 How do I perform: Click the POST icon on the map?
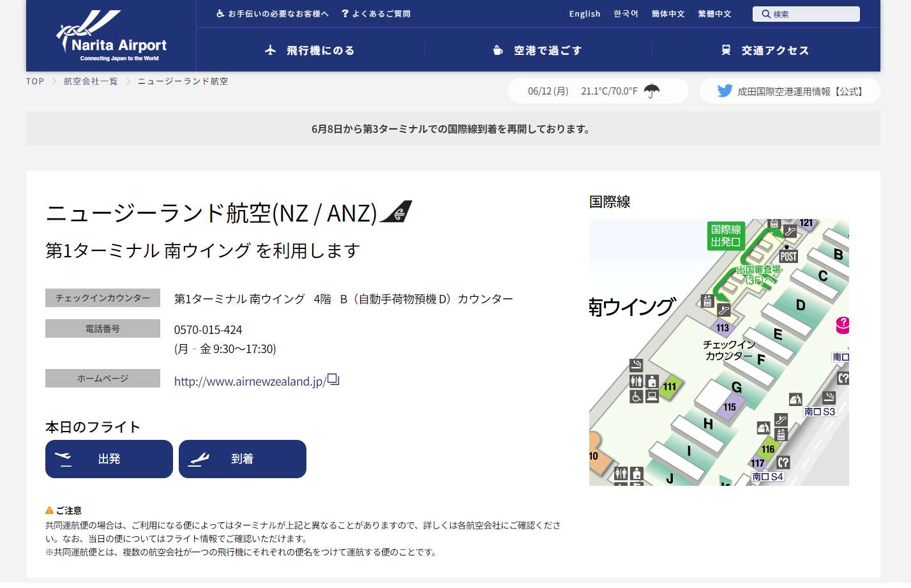788,257
